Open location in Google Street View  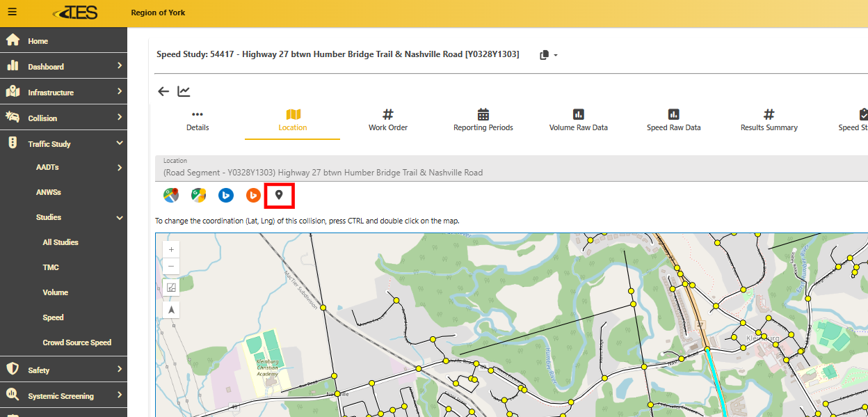click(198, 196)
